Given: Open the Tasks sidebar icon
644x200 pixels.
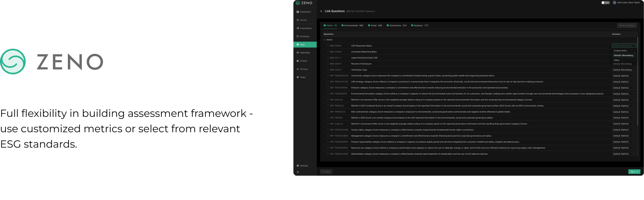Looking at the screenshot, I should tap(298, 77).
